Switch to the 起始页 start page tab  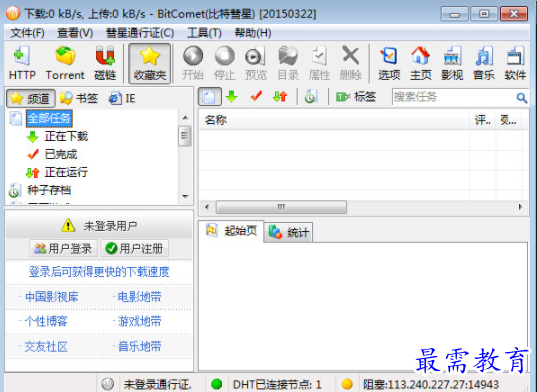pyautogui.click(x=232, y=231)
